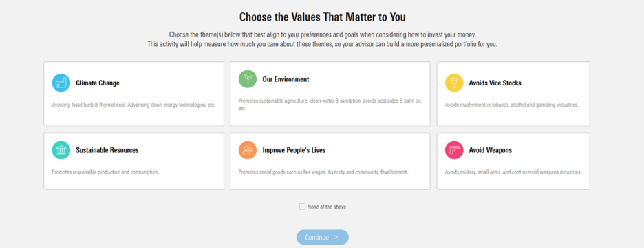Click the fossil fuels description text

[x=134, y=105]
